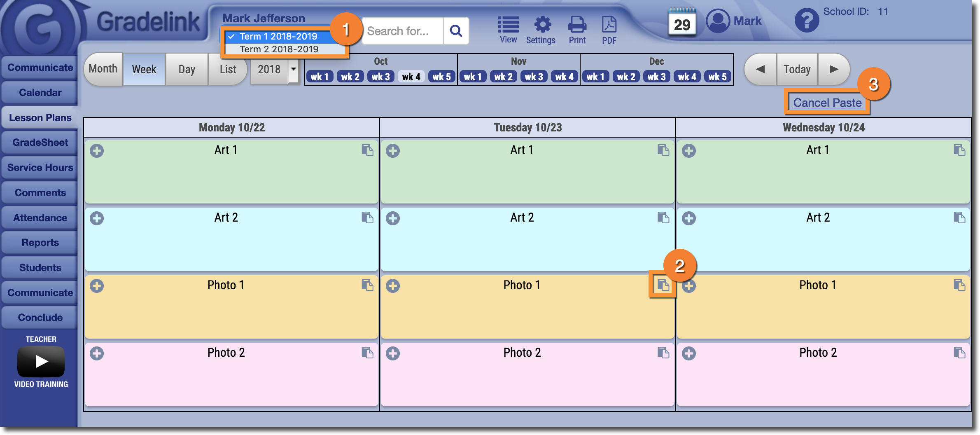Expand the 2018 year dropdown arrow
The image size is (980, 435).
pos(293,70)
